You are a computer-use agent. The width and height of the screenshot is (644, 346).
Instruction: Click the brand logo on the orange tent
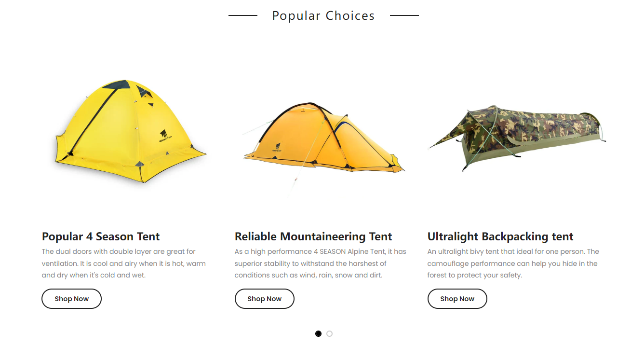[x=278, y=147]
